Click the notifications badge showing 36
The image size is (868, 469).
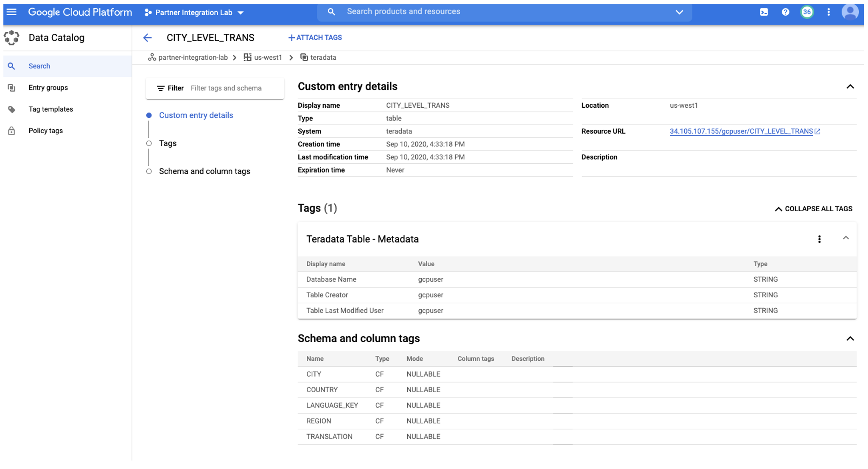pyautogui.click(x=806, y=12)
